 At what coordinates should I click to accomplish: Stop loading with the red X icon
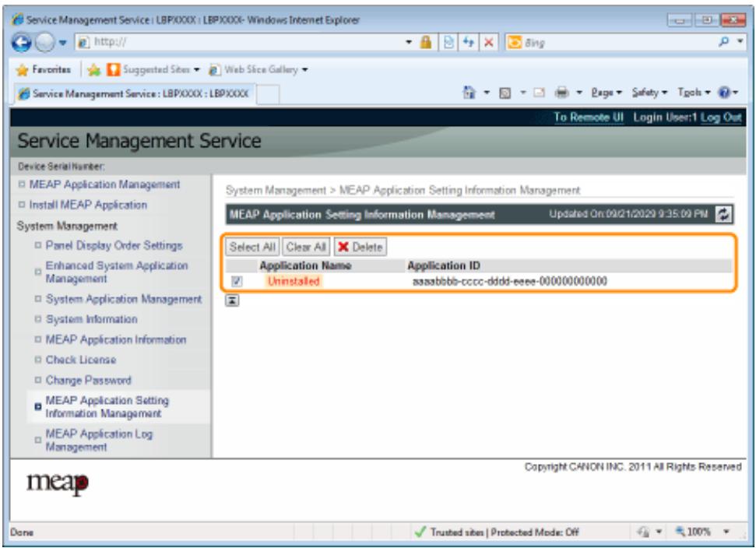pos(488,42)
